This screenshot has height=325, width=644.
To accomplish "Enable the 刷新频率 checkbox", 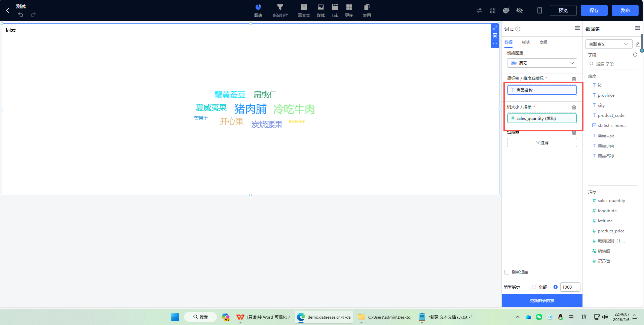I will [507, 272].
